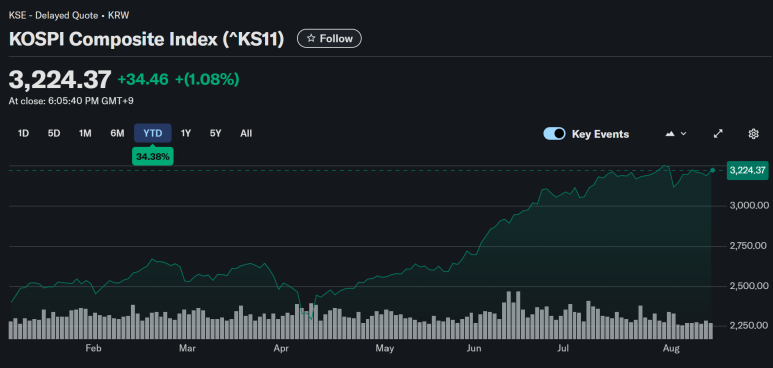Click the +(1.08%) percent change
This screenshot has width=773, height=368.
207,79
